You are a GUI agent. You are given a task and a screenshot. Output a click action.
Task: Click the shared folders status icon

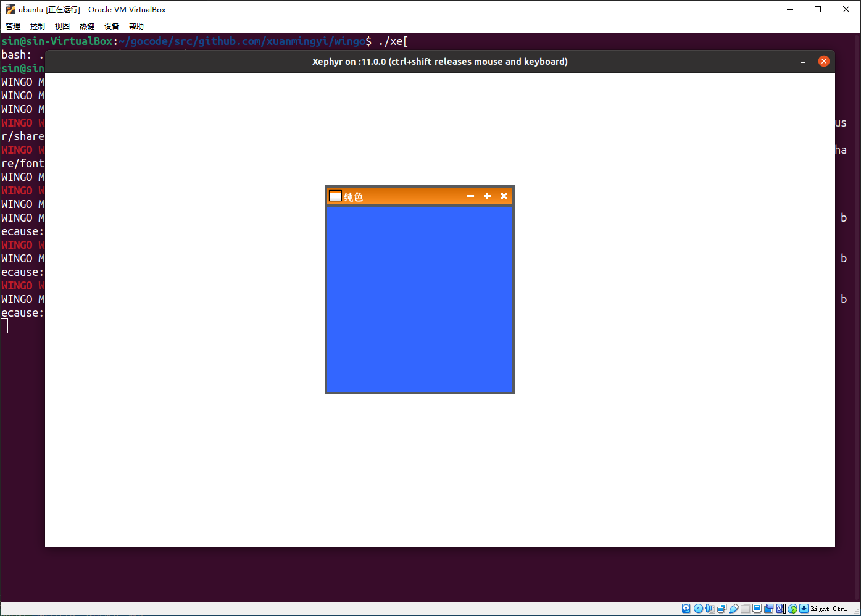click(746, 609)
